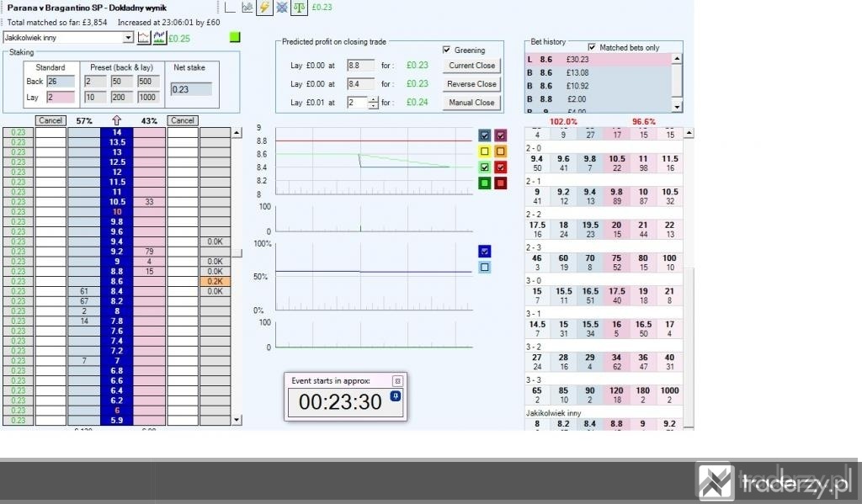Click the Cancel button beside 57%
Image resolution: width=862 pixels, height=504 pixels.
(x=51, y=120)
